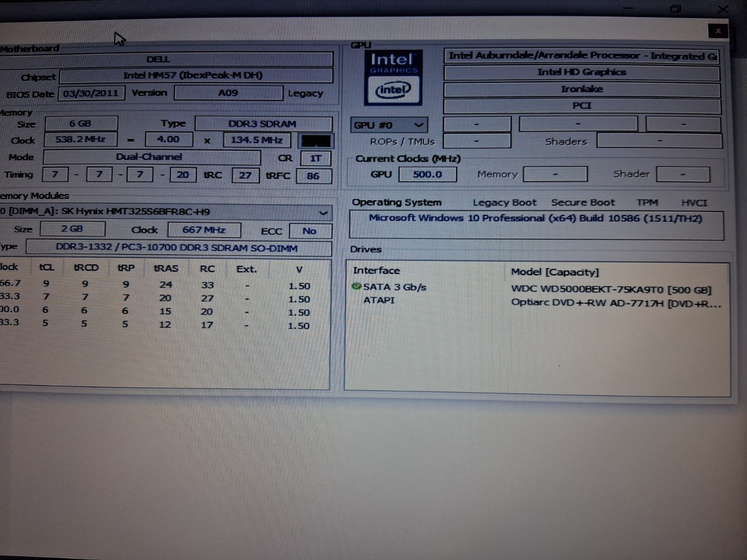
Task: Click the 4.00 clock multiplier field
Action: click(x=169, y=139)
